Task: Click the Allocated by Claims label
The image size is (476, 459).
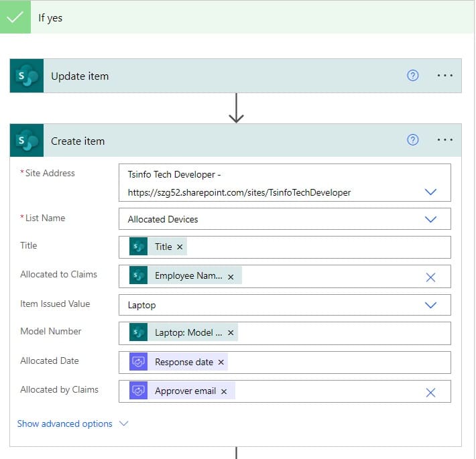Action: pos(59,389)
